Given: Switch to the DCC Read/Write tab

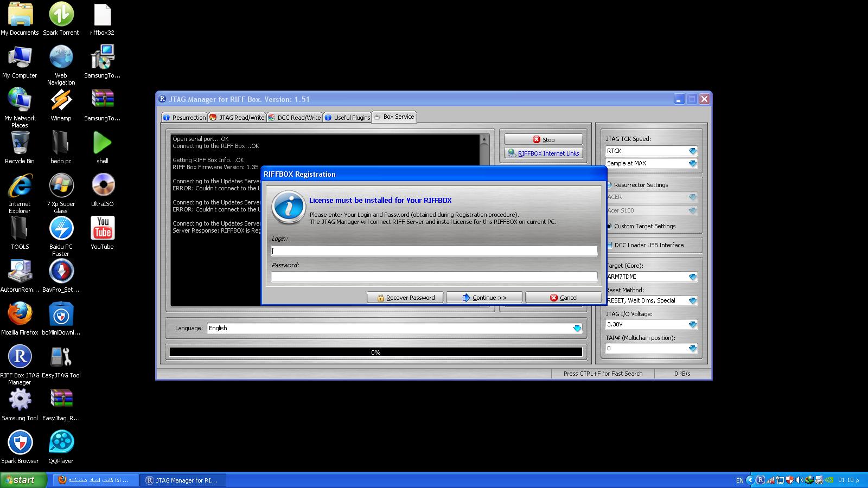Looking at the screenshot, I should (x=295, y=117).
